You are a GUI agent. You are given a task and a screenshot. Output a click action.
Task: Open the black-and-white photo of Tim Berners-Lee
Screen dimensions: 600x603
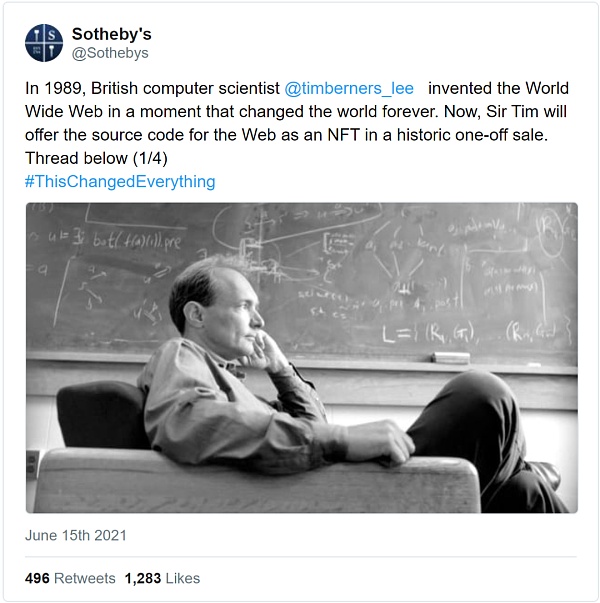[301, 358]
